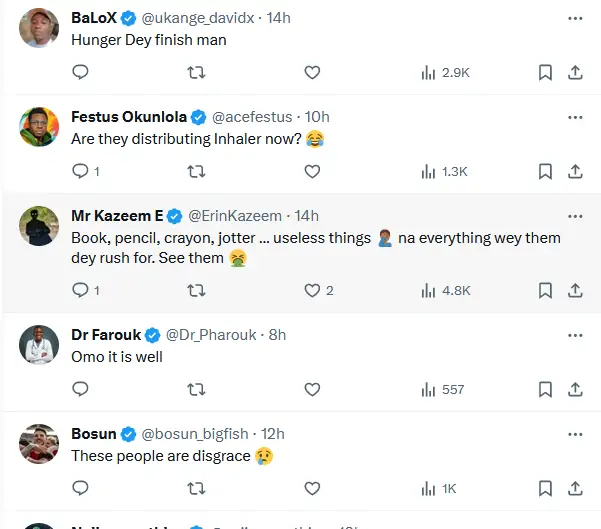Bookmark BaLoX's Hunger tweet
Image resolution: width=601 pixels, height=529 pixels.
545,72
